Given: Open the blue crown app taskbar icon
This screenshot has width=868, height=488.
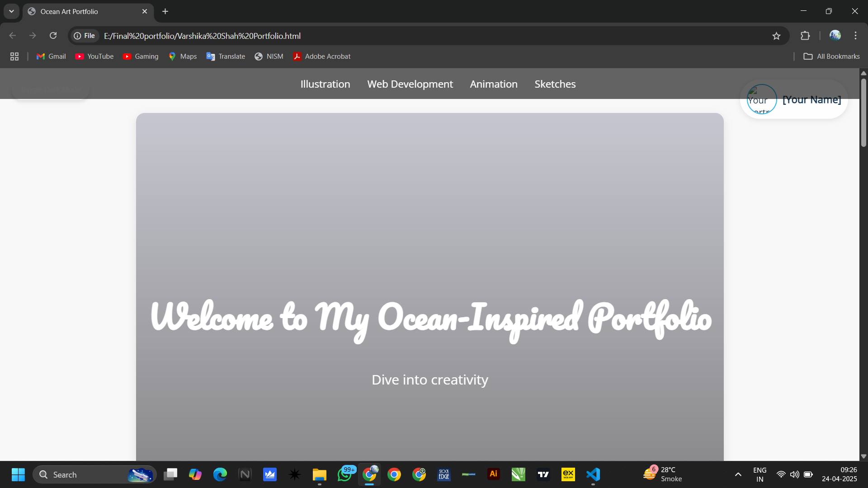Looking at the screenshot, I should coord(270,474).
